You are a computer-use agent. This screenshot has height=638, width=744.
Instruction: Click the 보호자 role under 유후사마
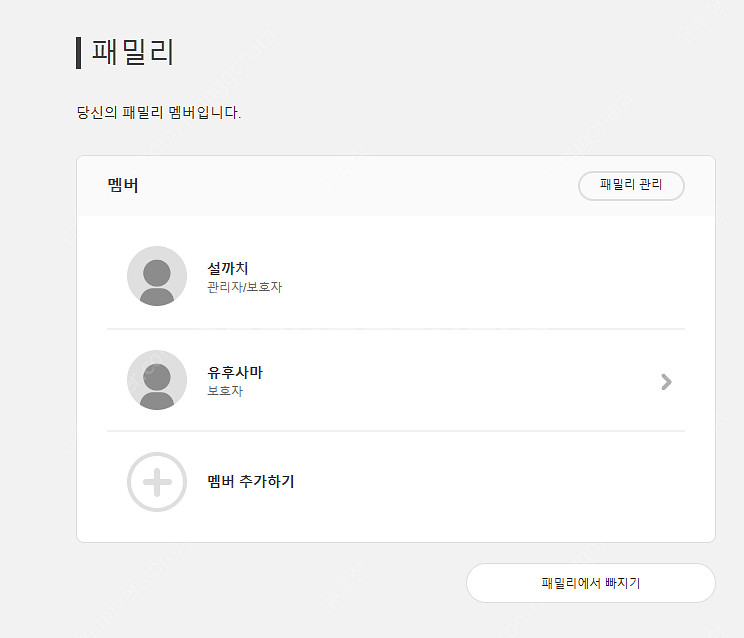coord(225,391)
